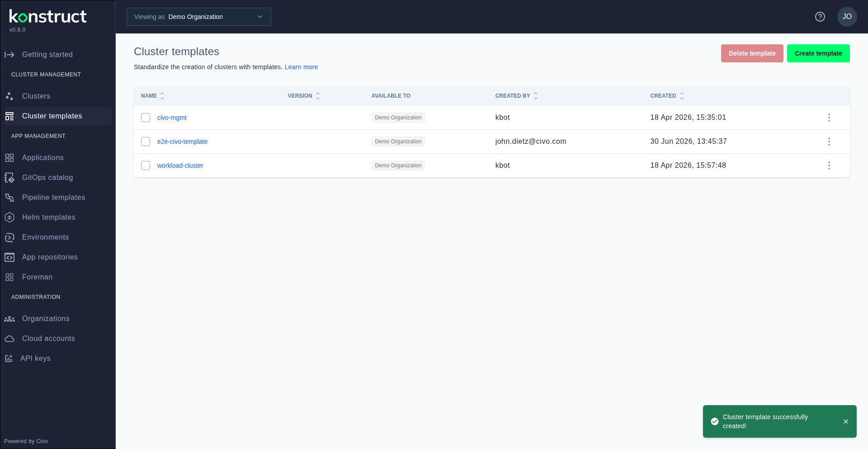Click the Powered by Civo footer text
The image size is (868, 449).
click(26, 441)
